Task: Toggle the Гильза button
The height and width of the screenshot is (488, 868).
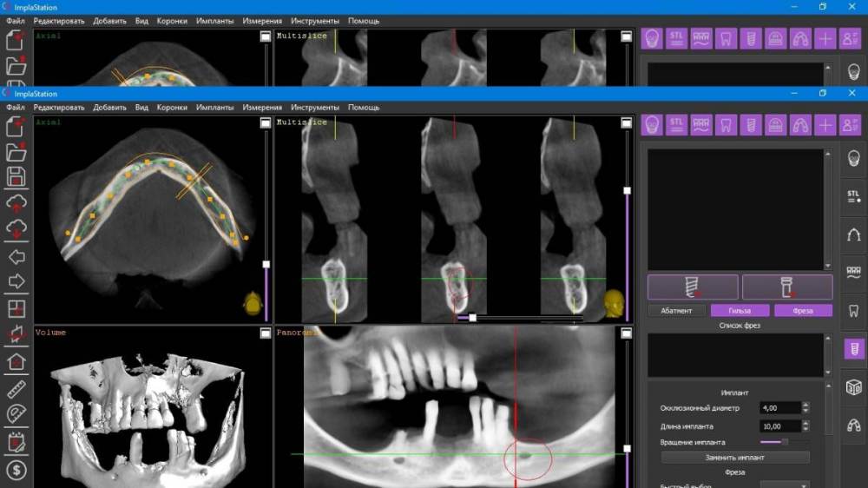Action: 740,311
